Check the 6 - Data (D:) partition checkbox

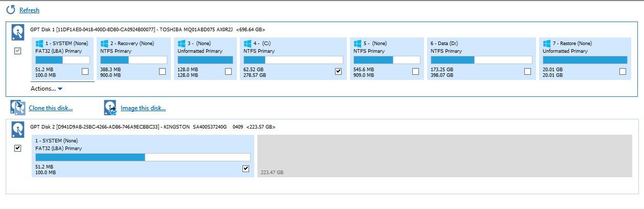point(527,72)
